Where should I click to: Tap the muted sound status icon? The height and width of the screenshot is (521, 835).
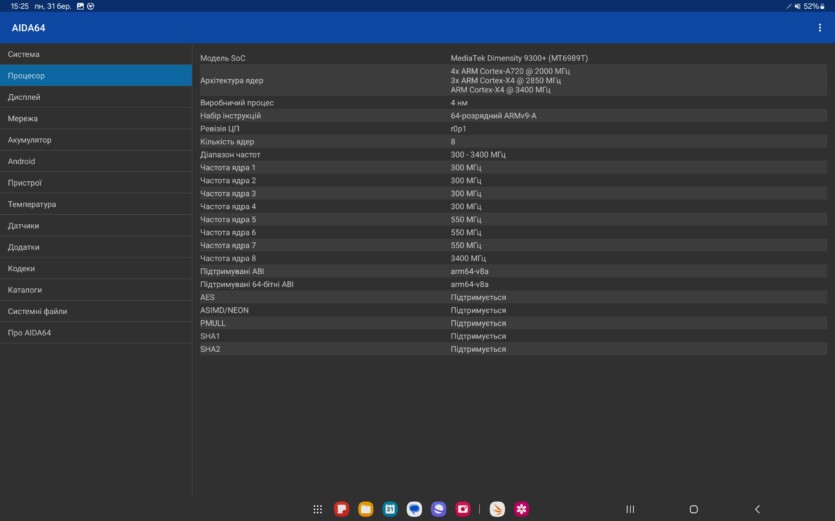tap(797, 6)
